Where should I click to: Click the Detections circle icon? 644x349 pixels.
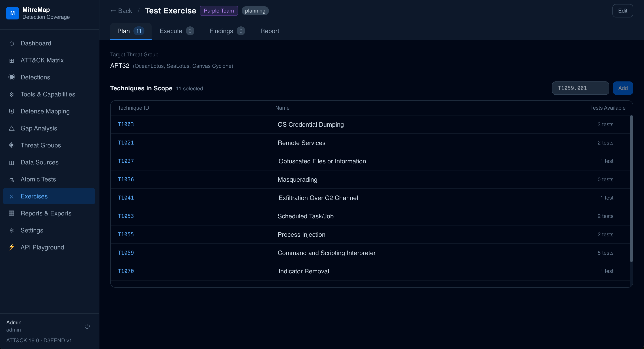[x=11, y=77]
